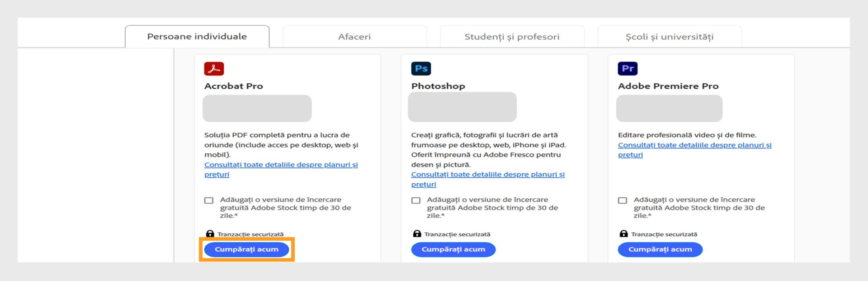The width and height of the screenshot is (868, 281).
Task: Click the Premiere Pro Pr icon
Action: (627, 69)
